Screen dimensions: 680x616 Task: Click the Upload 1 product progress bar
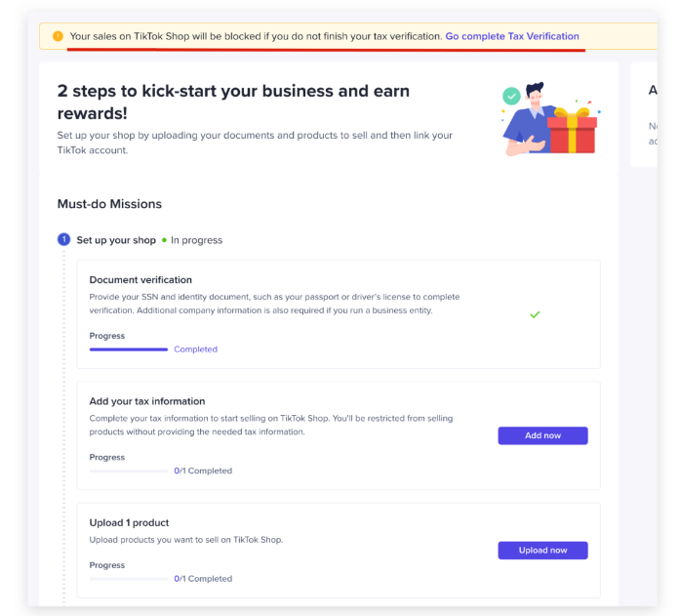click(x=129, y=579)
